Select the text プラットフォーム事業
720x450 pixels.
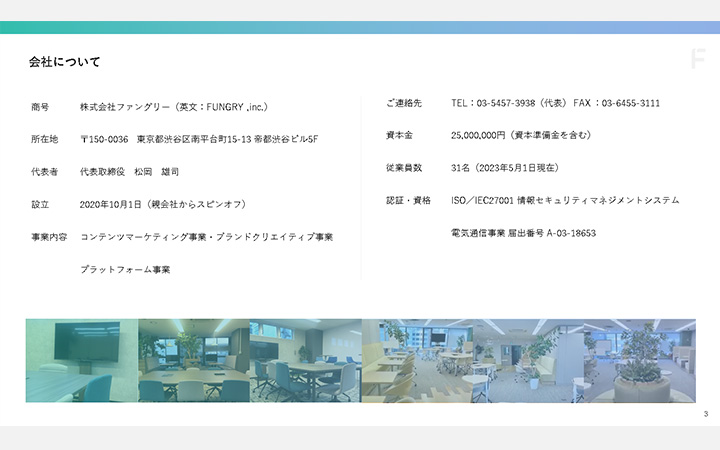(125, 270)
